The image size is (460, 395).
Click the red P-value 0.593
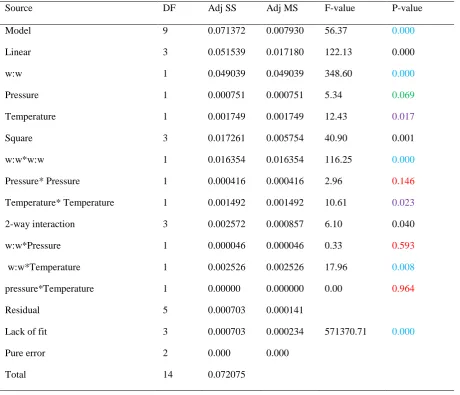tap(403, 246)
